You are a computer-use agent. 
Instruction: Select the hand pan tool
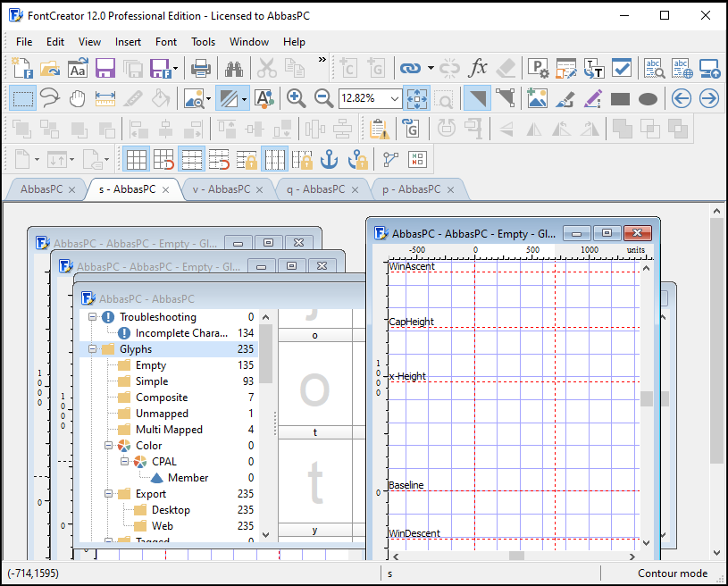click(x=78, y=98)
